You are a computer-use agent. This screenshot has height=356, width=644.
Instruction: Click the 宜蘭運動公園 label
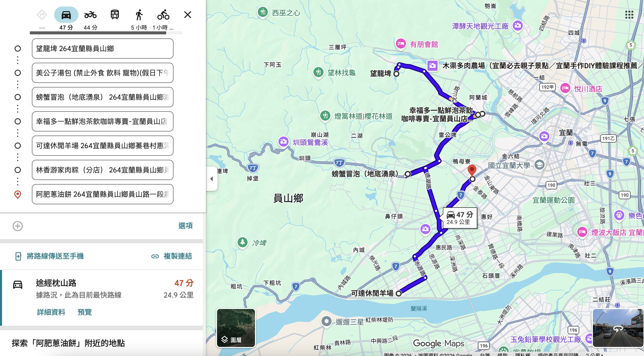tap(553, 200)
